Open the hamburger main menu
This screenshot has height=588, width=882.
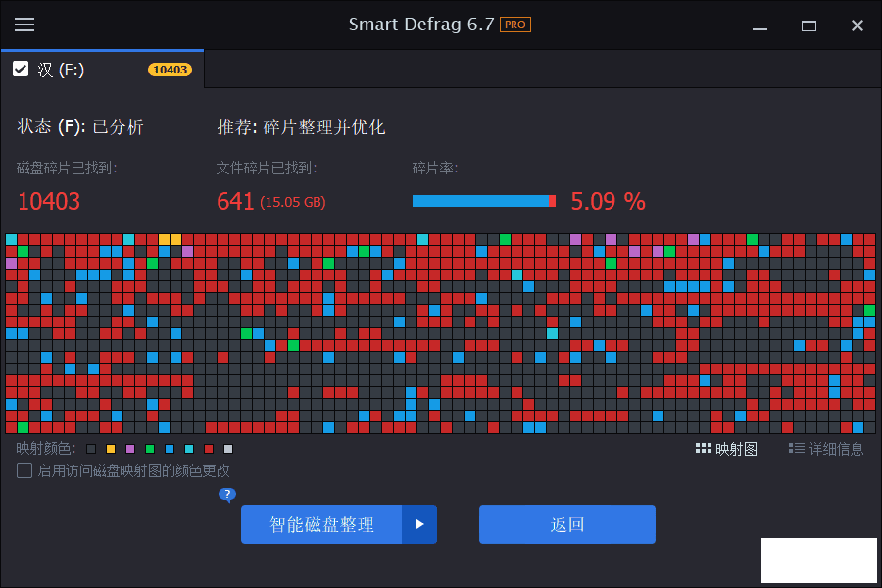24,24
